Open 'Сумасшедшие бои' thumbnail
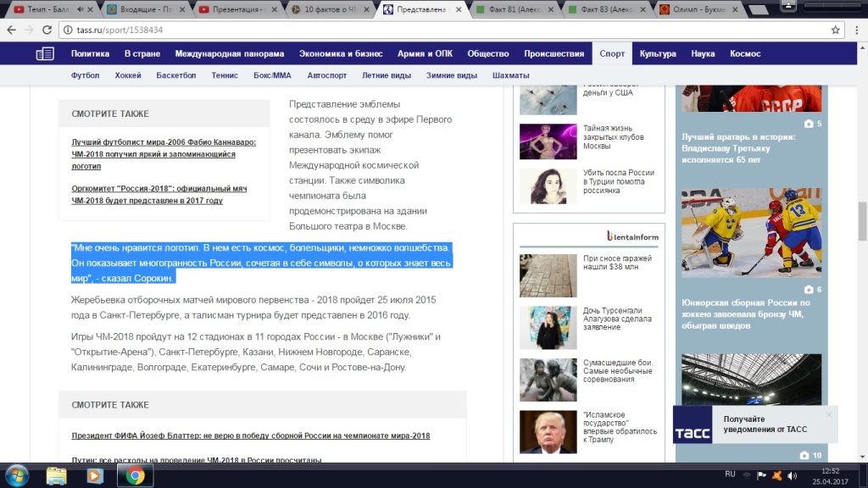The width and height of the screenshot is (868, 488). coord(548,380)
